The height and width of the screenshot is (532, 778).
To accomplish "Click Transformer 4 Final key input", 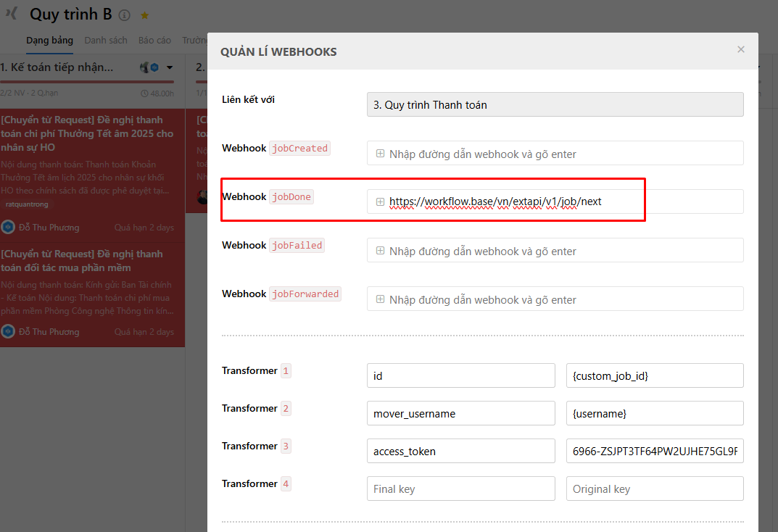I will click(x=460, y=489).
